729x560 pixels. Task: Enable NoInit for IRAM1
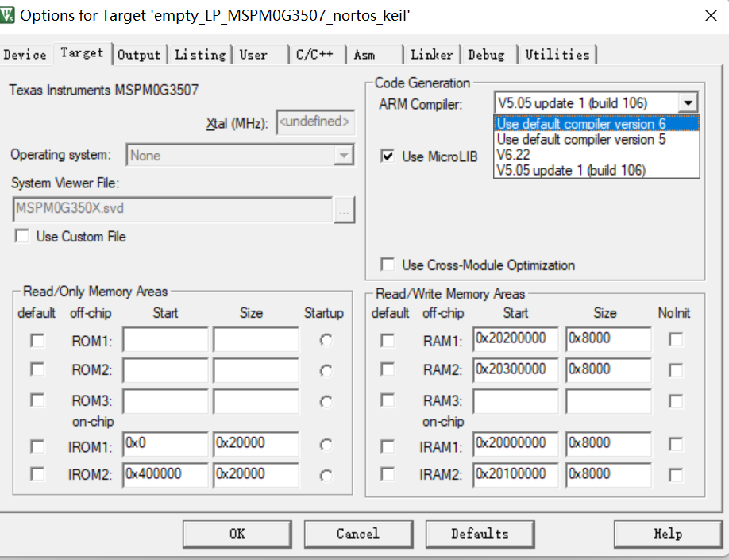coord(676,444)
